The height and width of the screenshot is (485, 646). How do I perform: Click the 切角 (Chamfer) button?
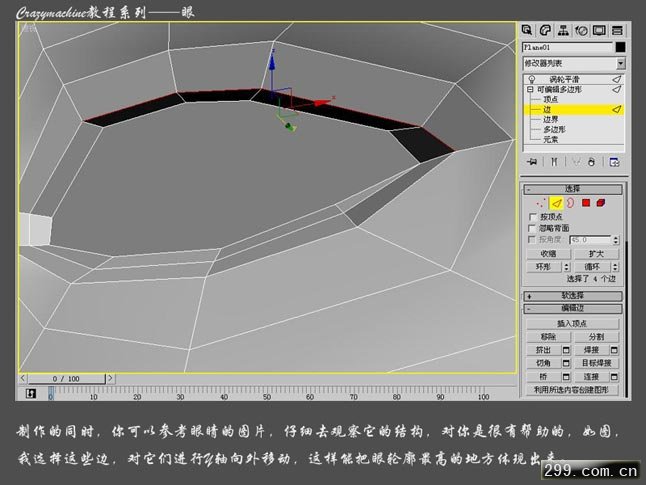pos(544,363)
